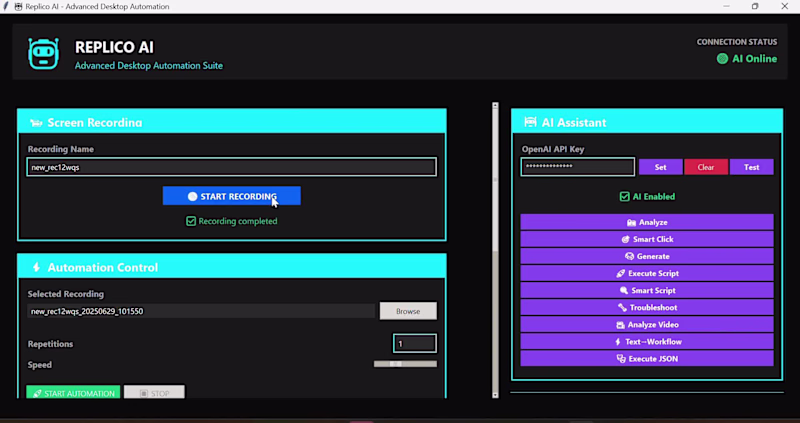Toggle the AI Enabled checkbox
The image size is (800, 423).
pos(624,196)
